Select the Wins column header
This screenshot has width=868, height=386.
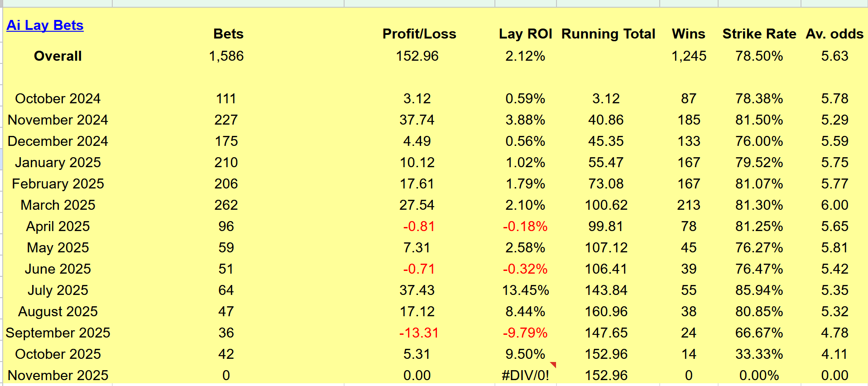tap(688, 34)
